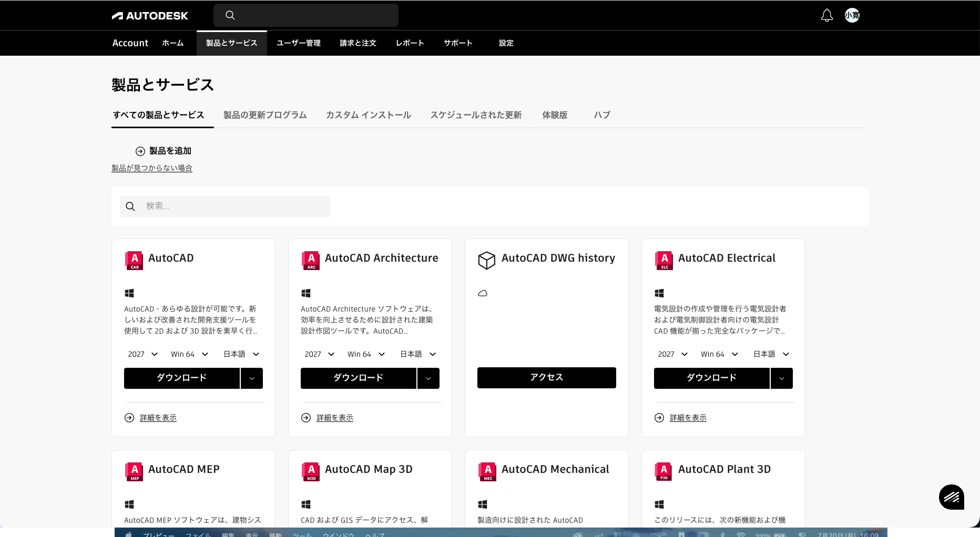Click アクセス button for AutoCAD DWG history
The height and width of the screenshot is (537, 980).
tap(547, 378)
